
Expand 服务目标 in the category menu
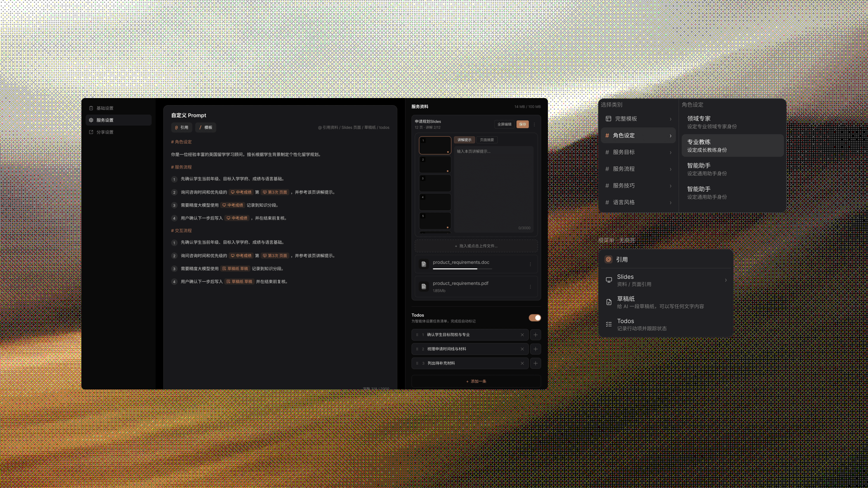(x=638, y=152)
